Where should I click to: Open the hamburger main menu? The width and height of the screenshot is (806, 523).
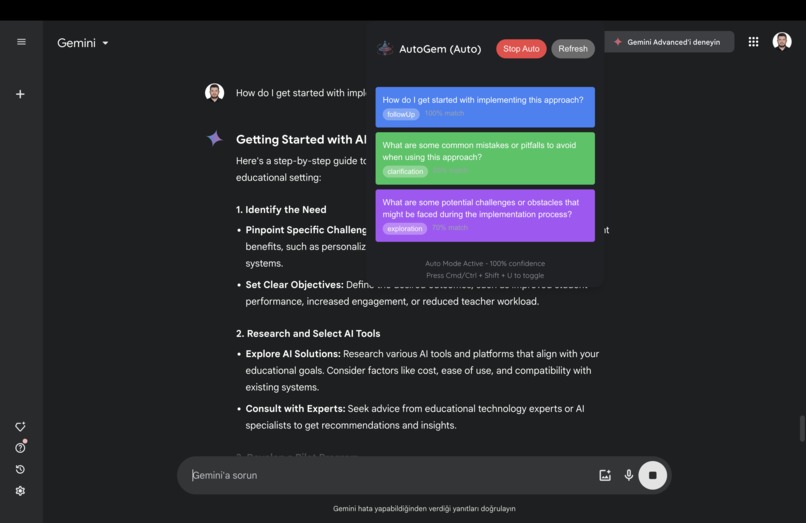point(21,42)
